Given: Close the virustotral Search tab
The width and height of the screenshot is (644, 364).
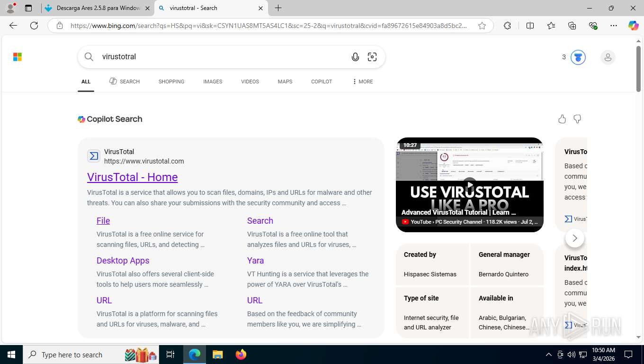Looking at the screenshot, I should (260, 8).
